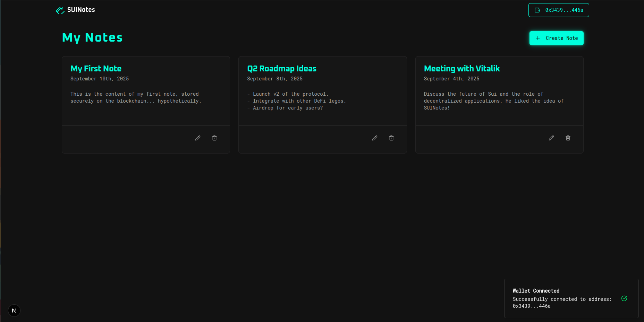Go home via SUINotes brand text

[x=81, y=10]
